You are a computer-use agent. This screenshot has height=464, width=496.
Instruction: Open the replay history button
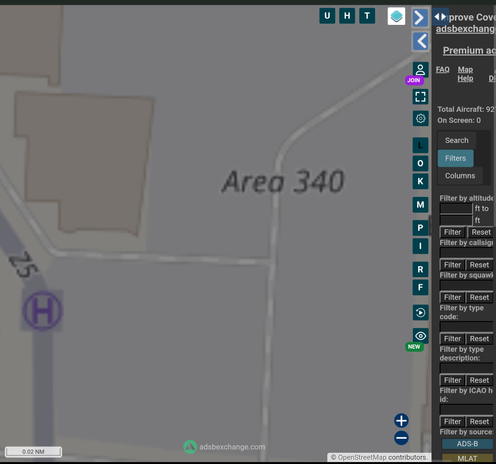(420, 313)
